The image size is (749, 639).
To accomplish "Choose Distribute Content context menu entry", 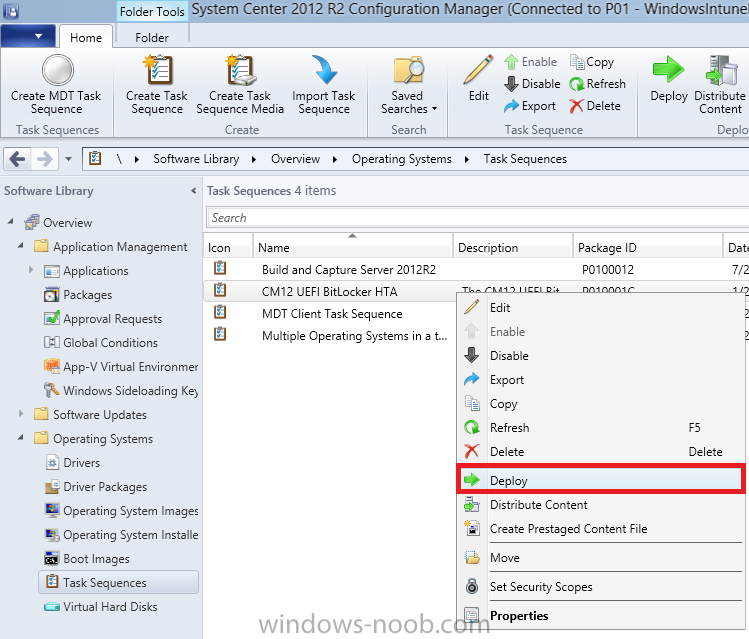I will pyautogui.click(x=601, y=504).
